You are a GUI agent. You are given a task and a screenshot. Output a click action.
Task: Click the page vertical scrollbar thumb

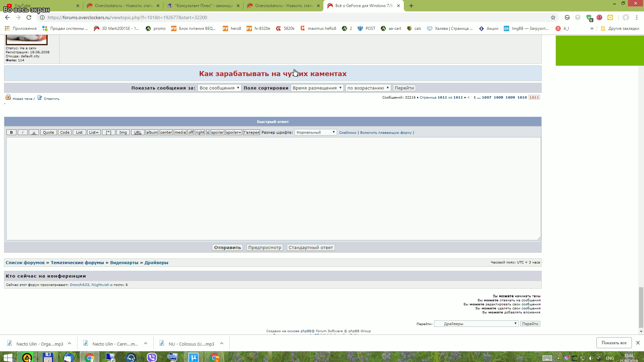coord(641,307)
